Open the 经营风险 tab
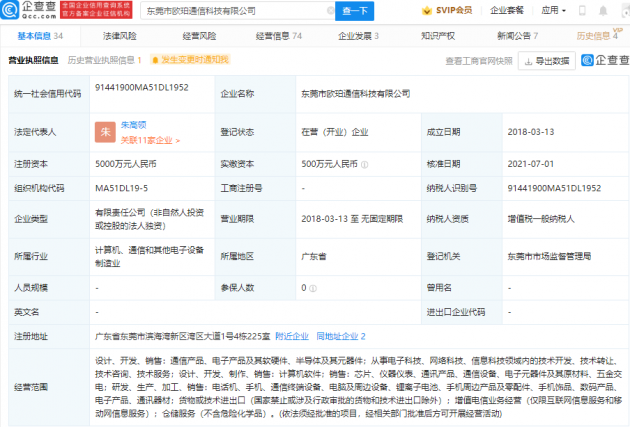 coord(199,36)
